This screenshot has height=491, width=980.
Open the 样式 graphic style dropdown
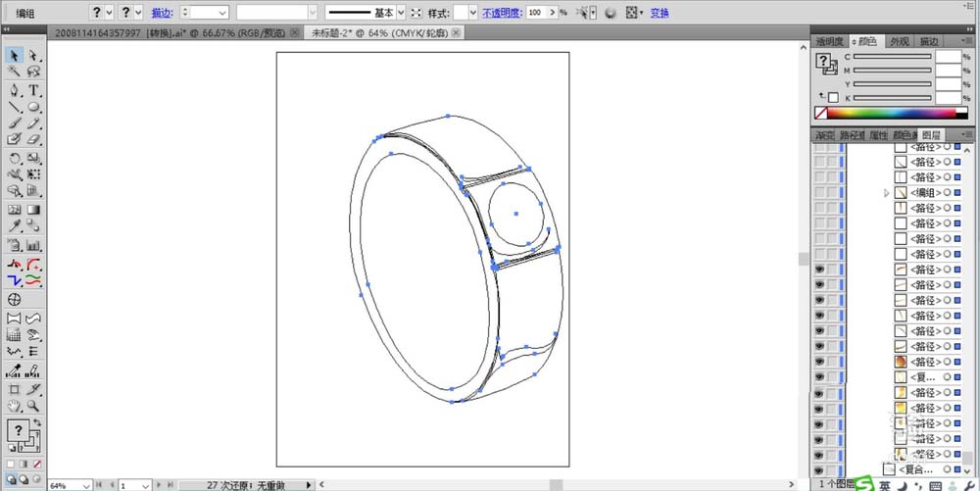coord(473,13)
